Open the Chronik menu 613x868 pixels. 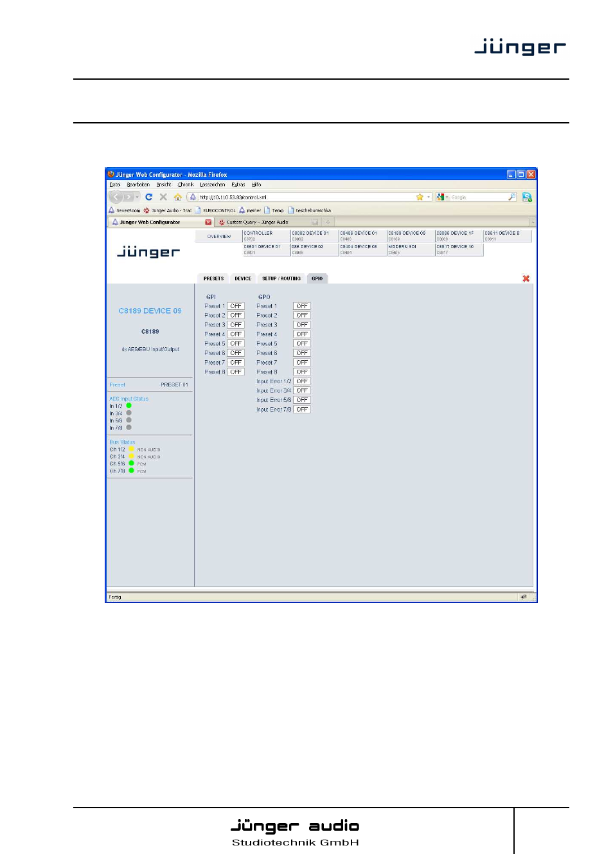coord(186,185)
